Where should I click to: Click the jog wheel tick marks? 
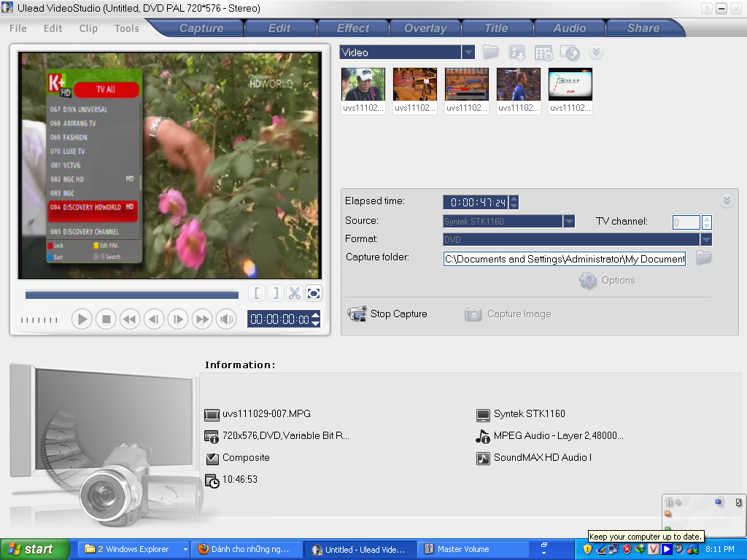click(39, 320)
